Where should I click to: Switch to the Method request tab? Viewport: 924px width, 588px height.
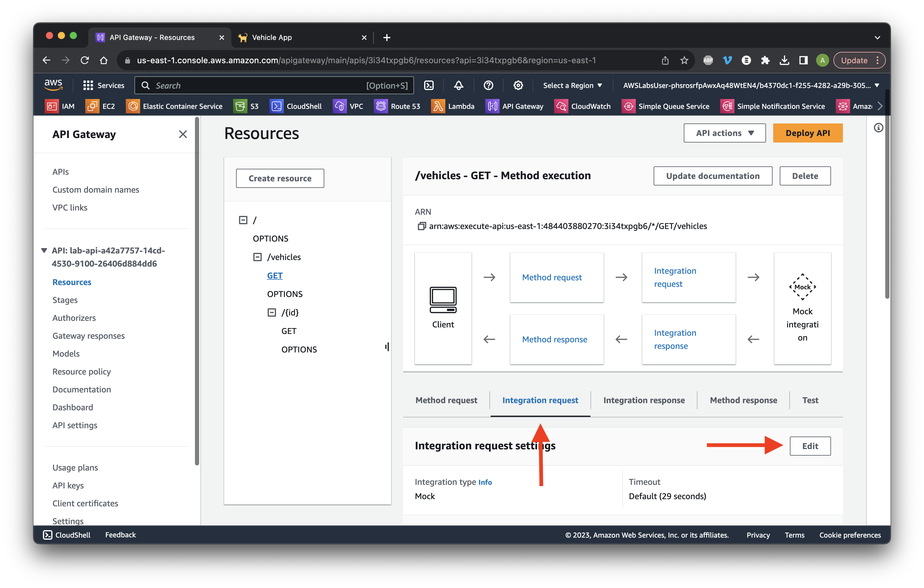click(446, 400)
